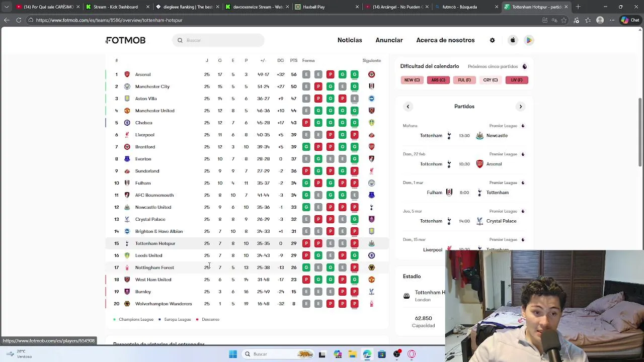Click the Liverpool crest in row 6
644x362 pixels.
pyautogui.click(x=127, y=135)
